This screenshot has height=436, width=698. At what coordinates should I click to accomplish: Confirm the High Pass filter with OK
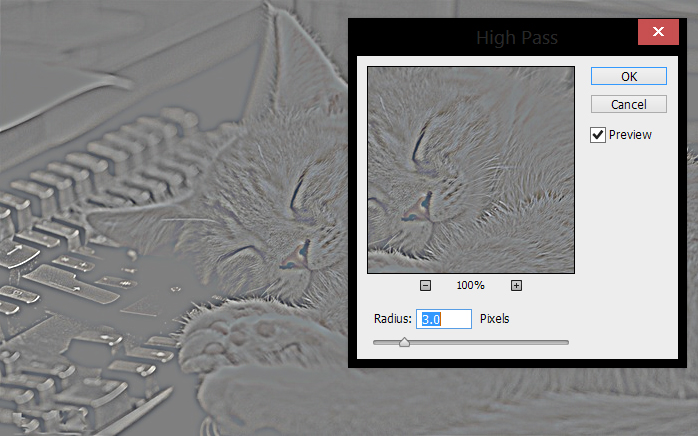[x=629, y=76]
